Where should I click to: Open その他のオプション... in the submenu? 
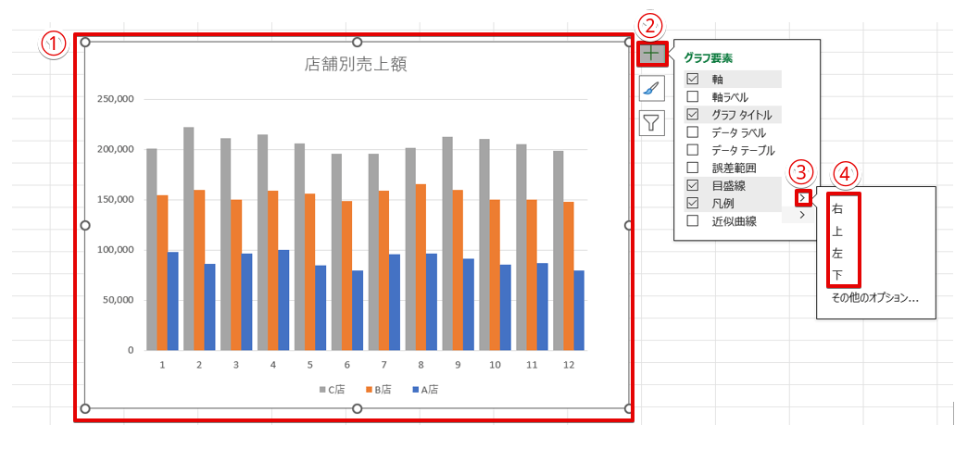[874, 298]
